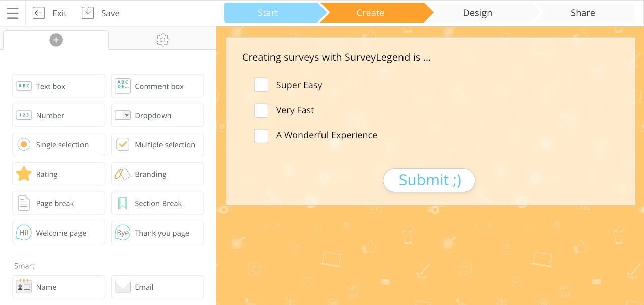Viewport: 644px width, 305px height.
Task: Click the Branding paintbrush icon
Action: pos(122,174)
